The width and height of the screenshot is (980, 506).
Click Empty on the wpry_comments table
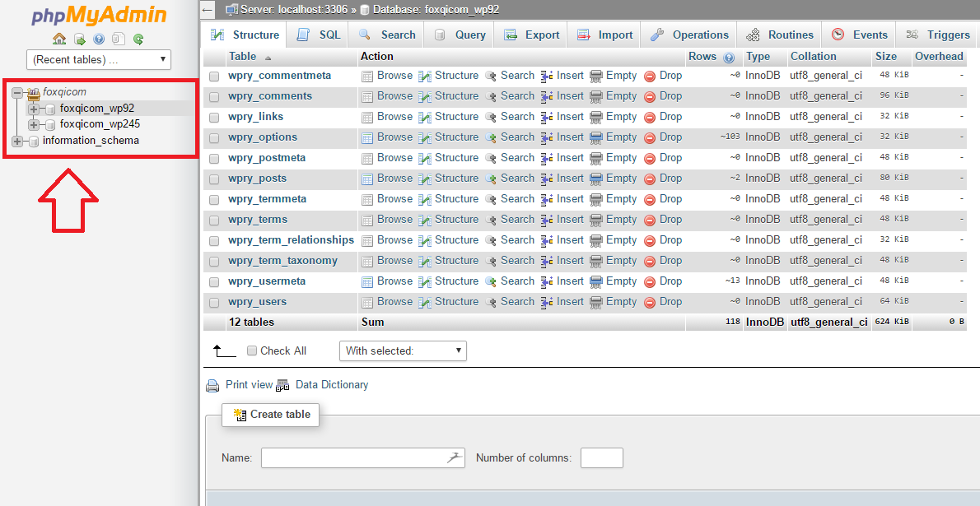621,95
